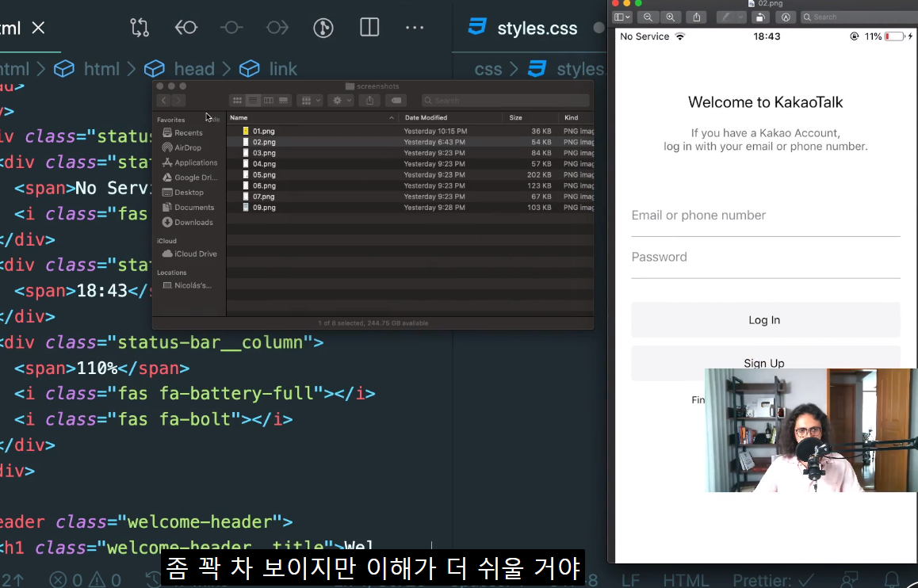Switch to the styles.css tab
The height and width of the screenshot is (588, 918).
537,28
